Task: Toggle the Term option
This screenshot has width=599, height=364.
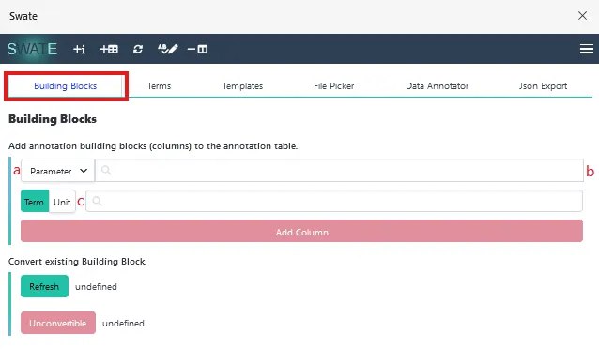Action: (35, 201)
